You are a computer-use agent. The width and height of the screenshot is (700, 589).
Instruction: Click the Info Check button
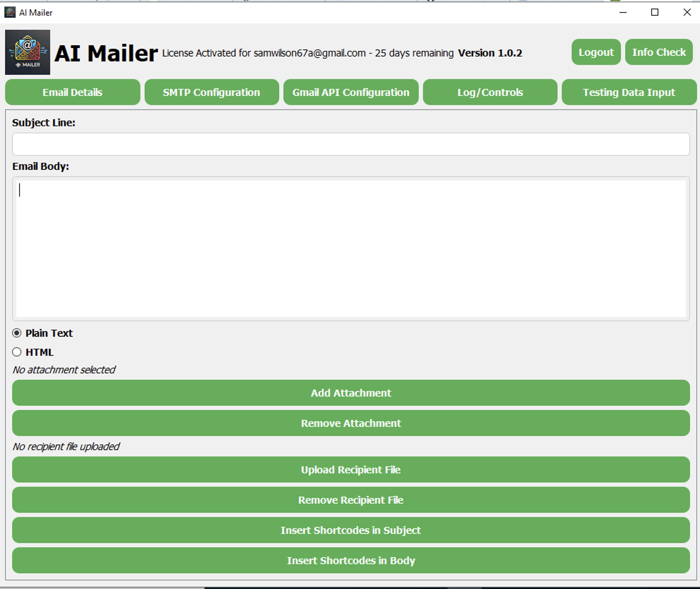tap(658, 52)
